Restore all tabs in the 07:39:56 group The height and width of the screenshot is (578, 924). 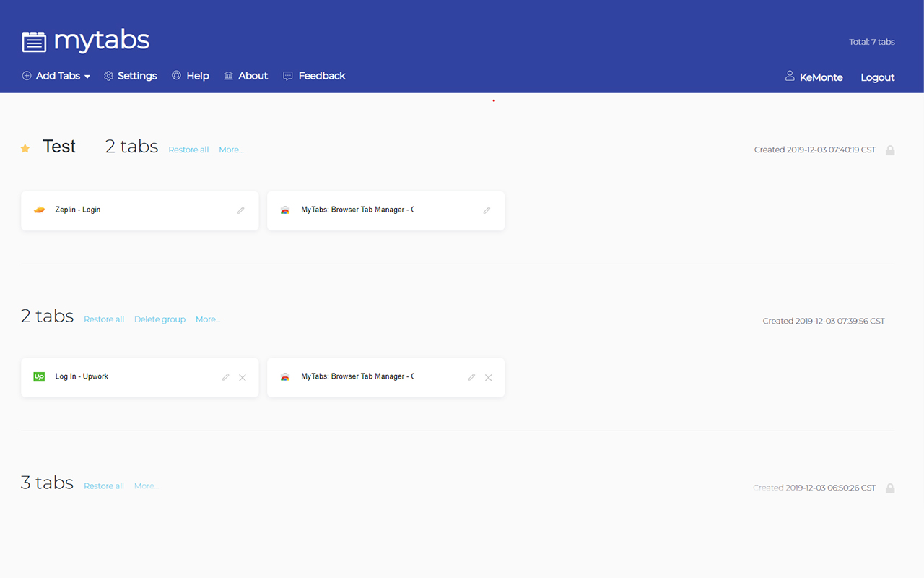click(104, 319)
